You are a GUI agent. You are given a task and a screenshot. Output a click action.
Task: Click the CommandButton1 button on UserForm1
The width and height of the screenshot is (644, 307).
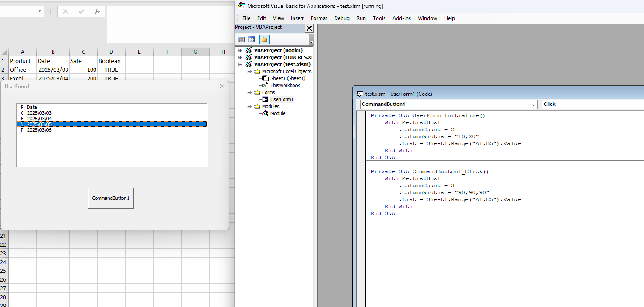click(111, 198)
